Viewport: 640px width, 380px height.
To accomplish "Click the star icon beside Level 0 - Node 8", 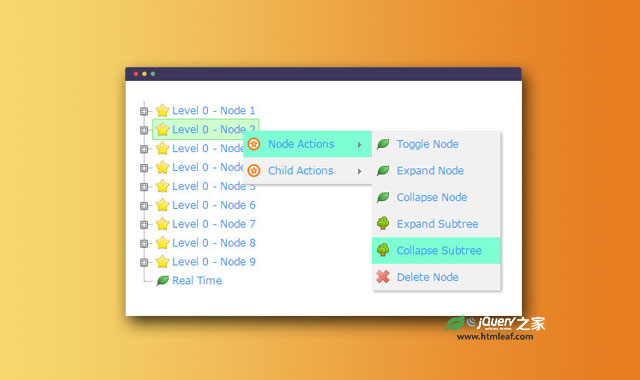I will (x=162, y=242).
